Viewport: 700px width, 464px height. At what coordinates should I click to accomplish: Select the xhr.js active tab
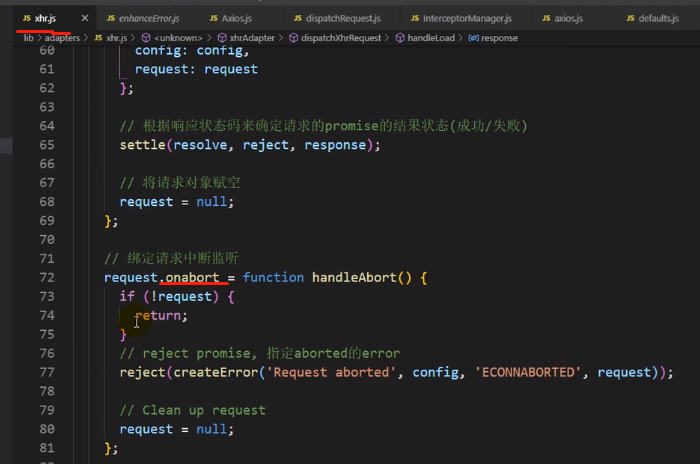(x=45, y=18)
